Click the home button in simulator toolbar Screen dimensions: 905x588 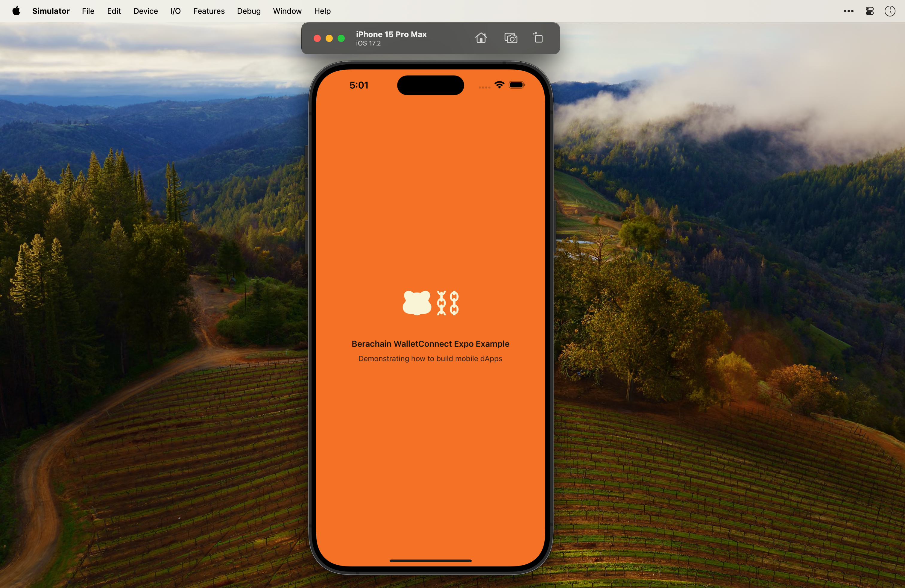[x=481, y=38]
